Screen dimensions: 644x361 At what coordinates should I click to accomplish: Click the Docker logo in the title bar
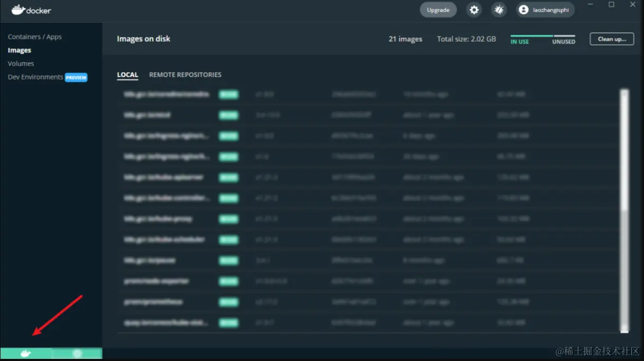coord(32,9)
